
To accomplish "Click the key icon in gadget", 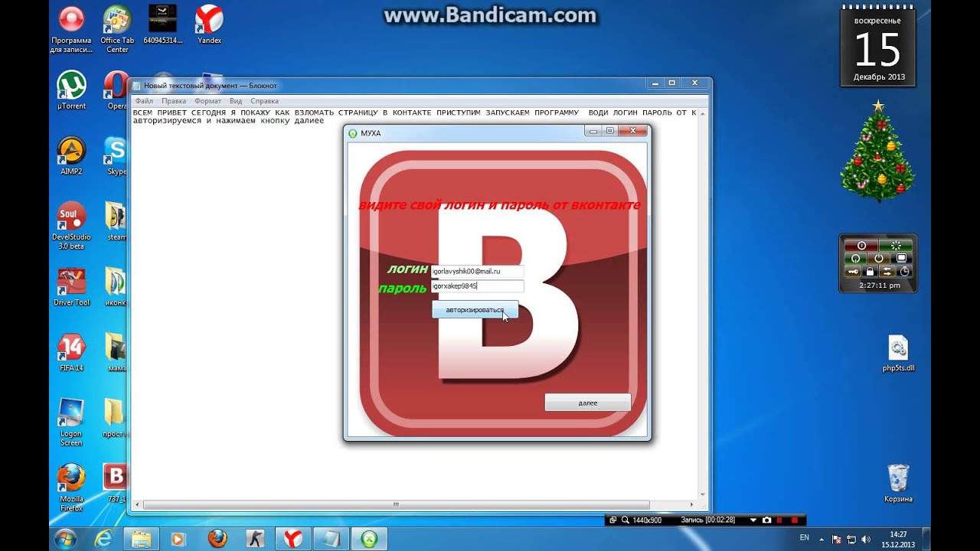I will (x=853, y=272).
